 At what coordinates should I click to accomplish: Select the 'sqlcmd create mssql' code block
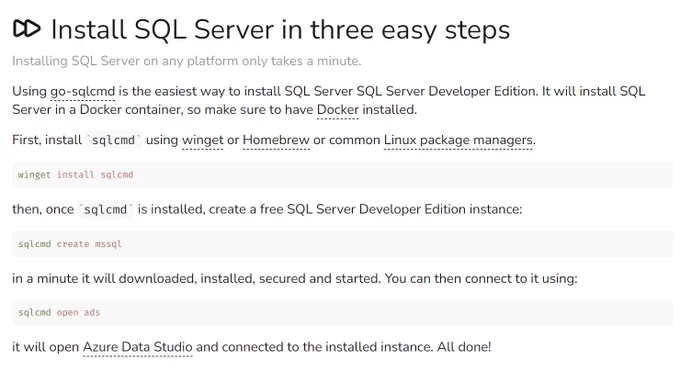click(343, 244)
